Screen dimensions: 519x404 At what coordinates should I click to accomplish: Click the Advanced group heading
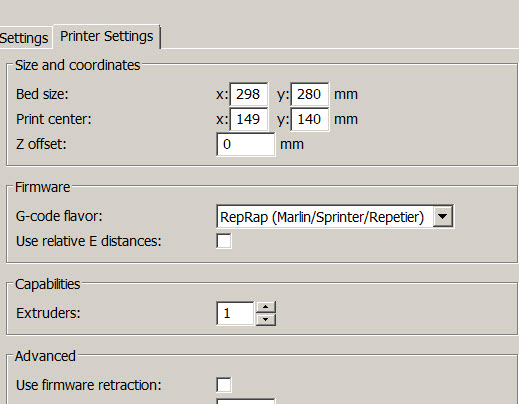click(x=45, y=356)
